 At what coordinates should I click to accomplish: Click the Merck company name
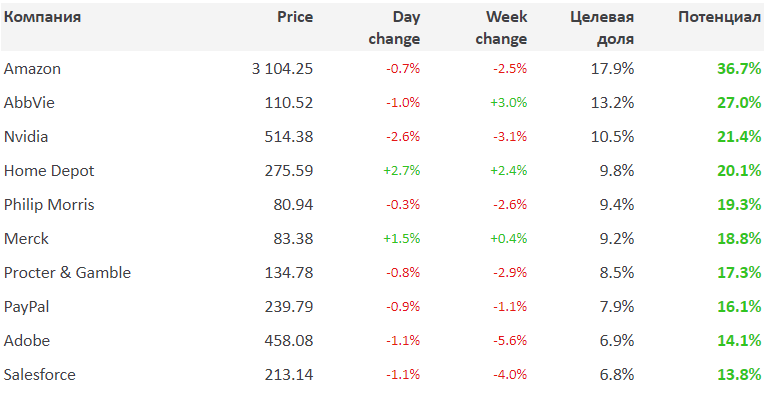pyautogui.click(x=26, y=239)
